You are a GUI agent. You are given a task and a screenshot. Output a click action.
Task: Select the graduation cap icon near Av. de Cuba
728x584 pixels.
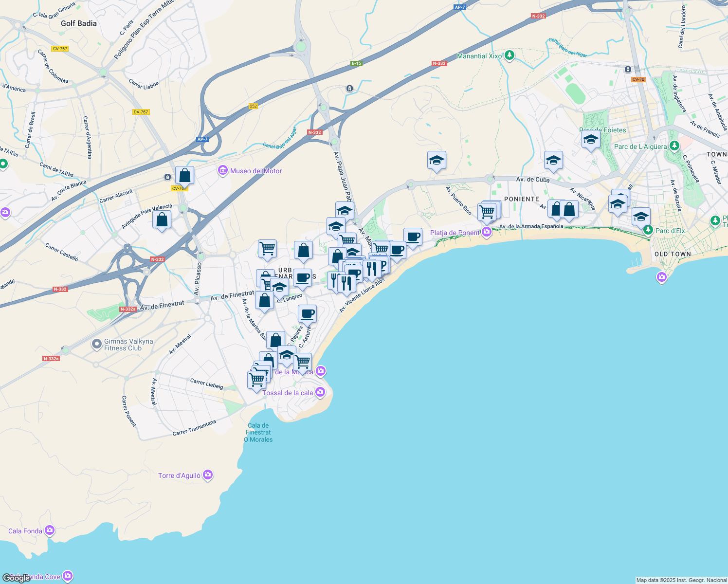[x=553, y=160]
